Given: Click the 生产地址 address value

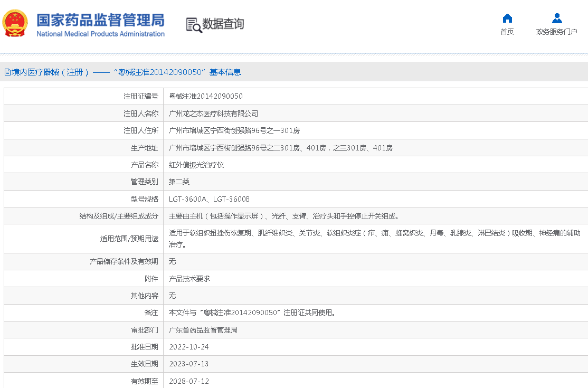Looking at the screenshot, I should [280, 148].
